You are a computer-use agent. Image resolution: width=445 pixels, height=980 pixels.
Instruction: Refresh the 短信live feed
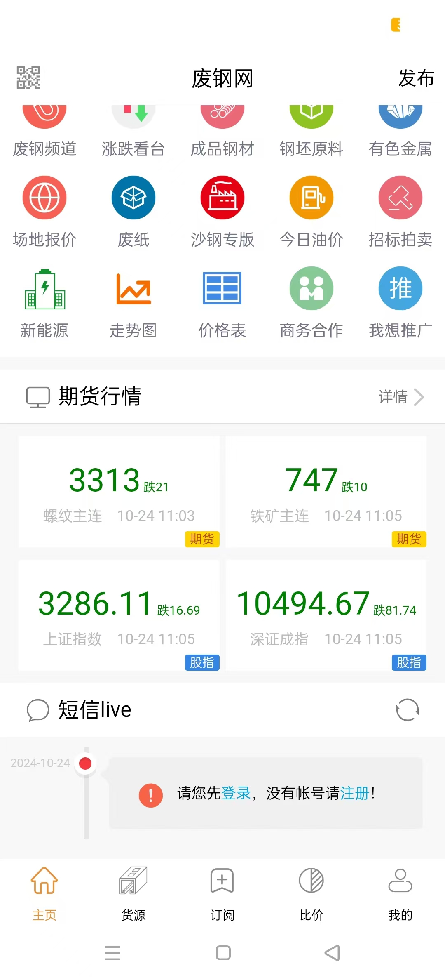coord(407,710)
